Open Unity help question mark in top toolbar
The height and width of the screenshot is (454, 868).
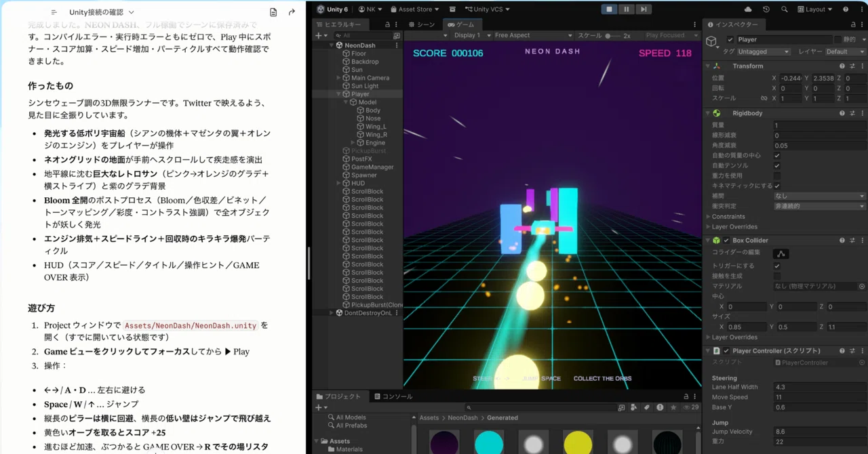[846, 9]
